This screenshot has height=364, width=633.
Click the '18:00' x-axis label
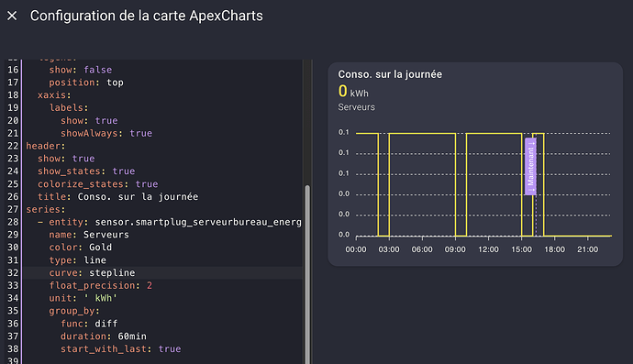click(555, 249)
